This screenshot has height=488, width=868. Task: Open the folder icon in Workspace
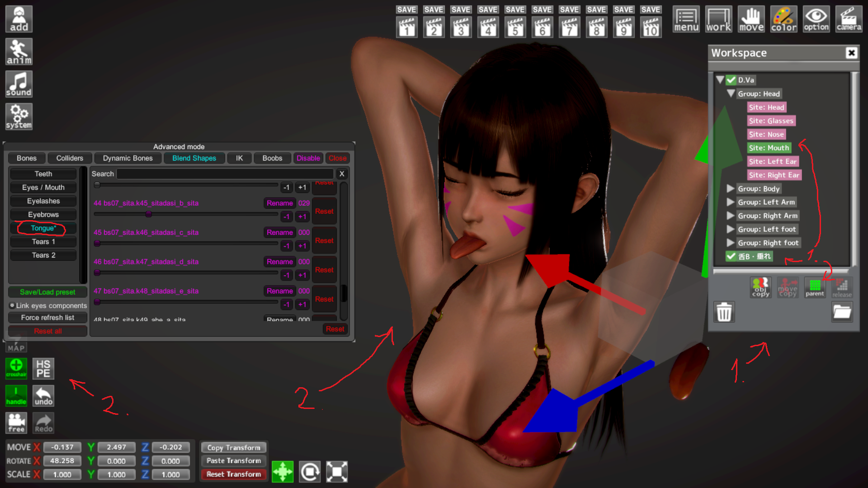pyautogui.click(x=842, y=312)
